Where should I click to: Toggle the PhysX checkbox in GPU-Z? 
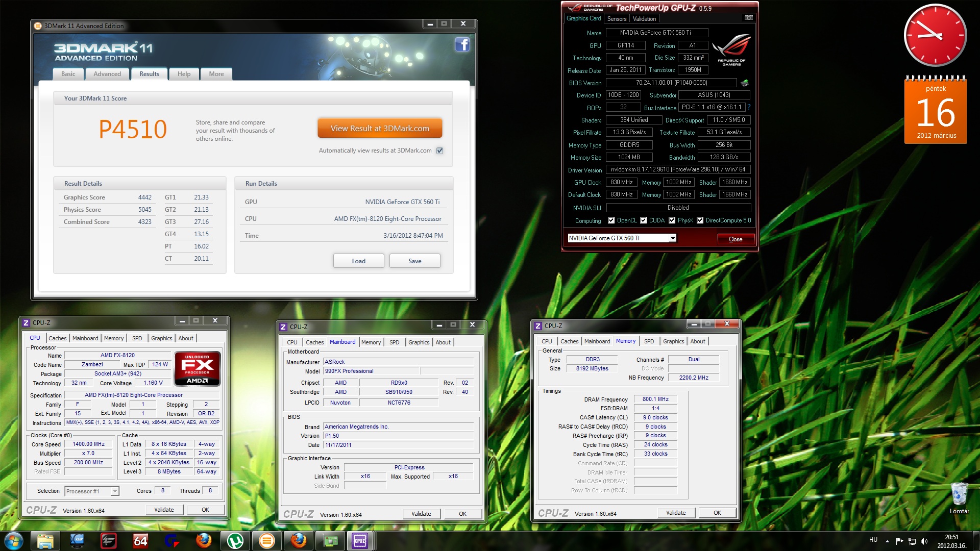pyautogui.click(x=672, y=220)
